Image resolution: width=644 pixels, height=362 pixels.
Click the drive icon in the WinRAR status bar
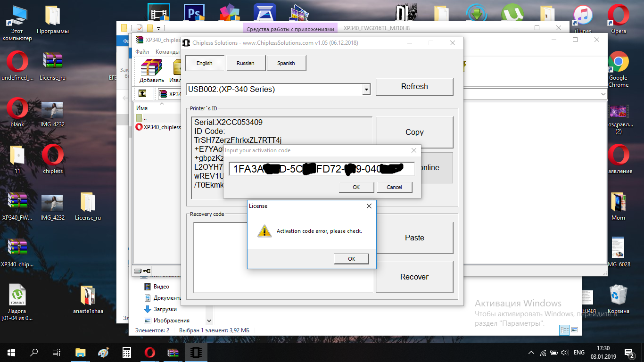138,271
